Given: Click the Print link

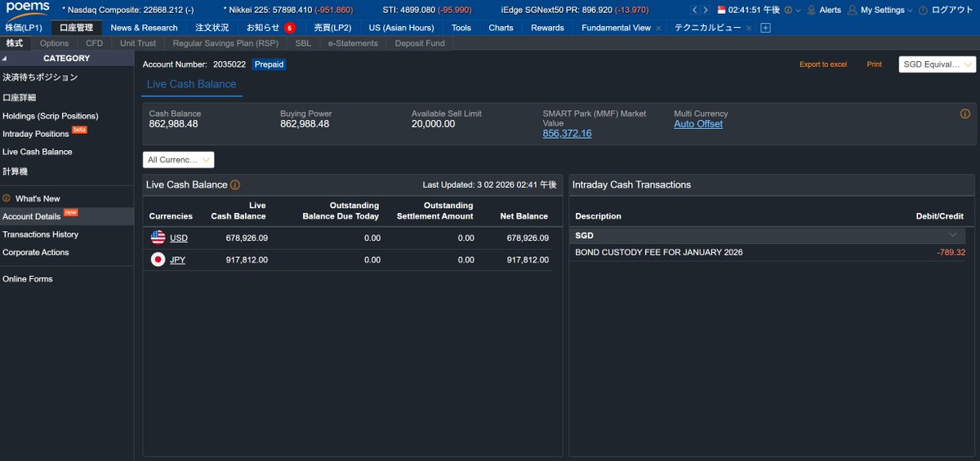Looking at the screenshot, I should pyautogui.click(x=875, y=64).
